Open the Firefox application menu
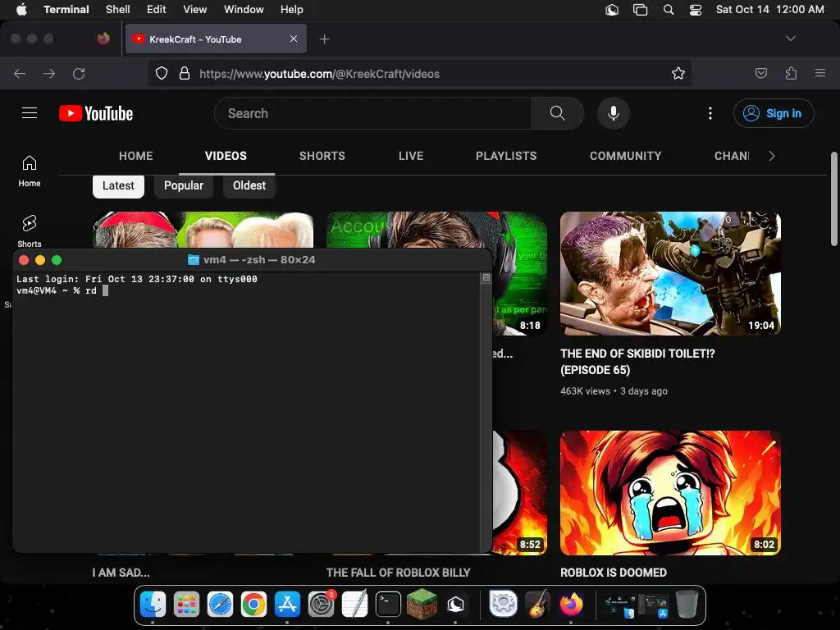Screen dimensions: 840x630 coord(820,73)
